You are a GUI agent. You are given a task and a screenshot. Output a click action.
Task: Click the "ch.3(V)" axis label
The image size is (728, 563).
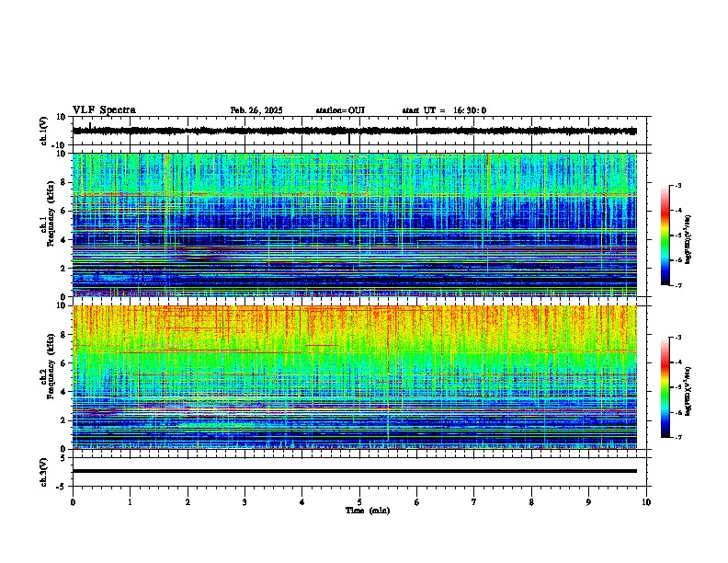[44, 472]
